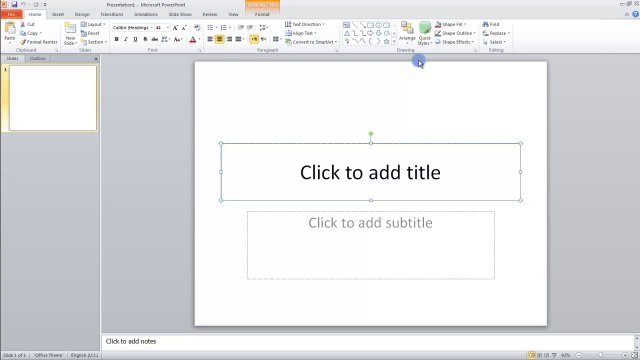640x360 pixels.
Task: Enable left-to-right text direction
Action: 254,39
